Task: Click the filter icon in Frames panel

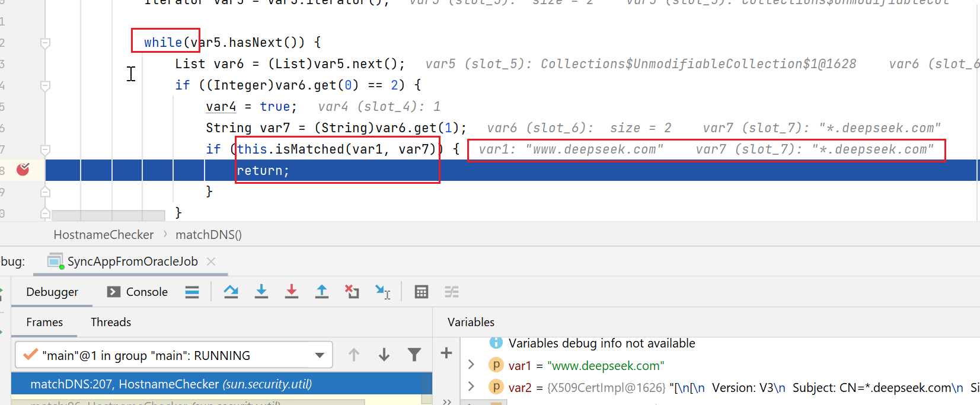Action: click(414, 355)
